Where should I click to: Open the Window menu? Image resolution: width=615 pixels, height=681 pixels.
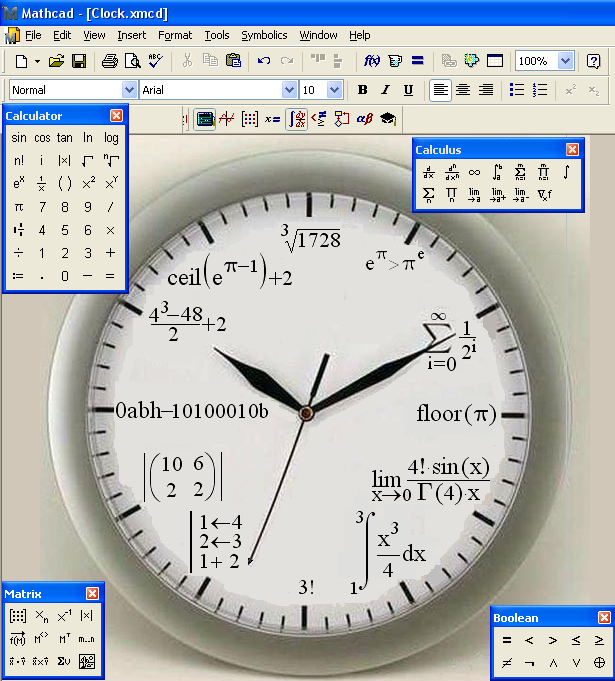[318, 35]
